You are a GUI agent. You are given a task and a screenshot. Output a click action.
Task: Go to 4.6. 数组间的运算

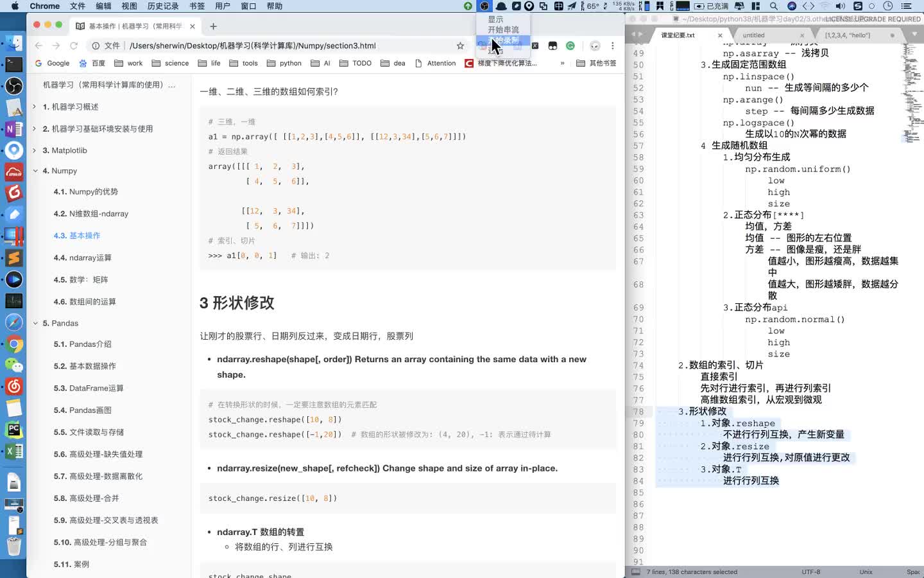(85, 301)
